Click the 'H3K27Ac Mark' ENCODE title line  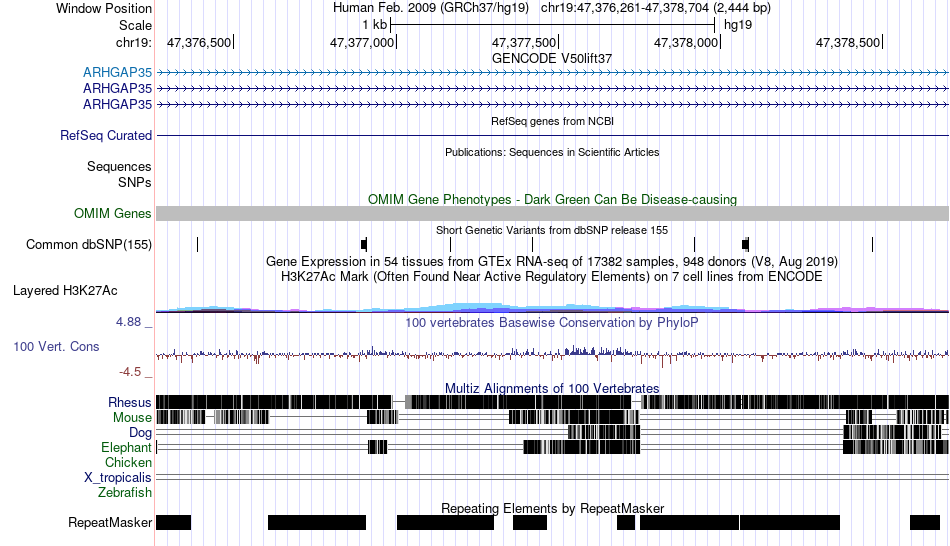coord(552,277)
